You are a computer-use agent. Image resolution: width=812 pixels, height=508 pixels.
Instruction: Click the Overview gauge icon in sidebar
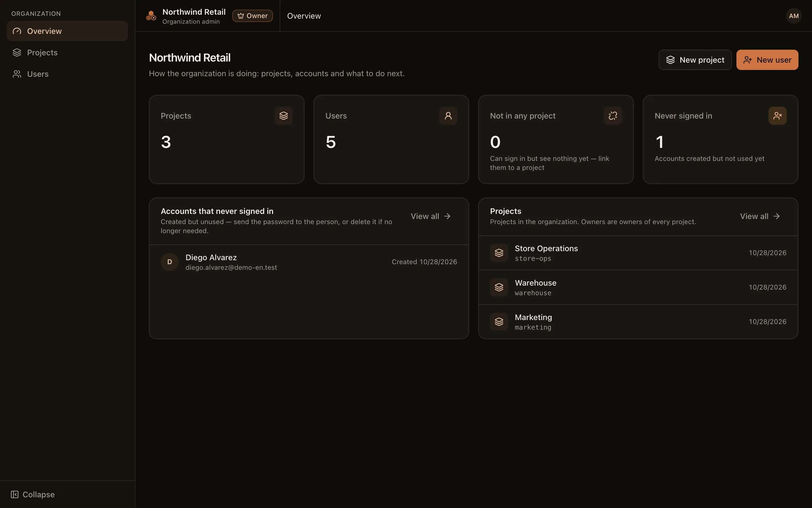pyautogui.click(x=17, y=31)
